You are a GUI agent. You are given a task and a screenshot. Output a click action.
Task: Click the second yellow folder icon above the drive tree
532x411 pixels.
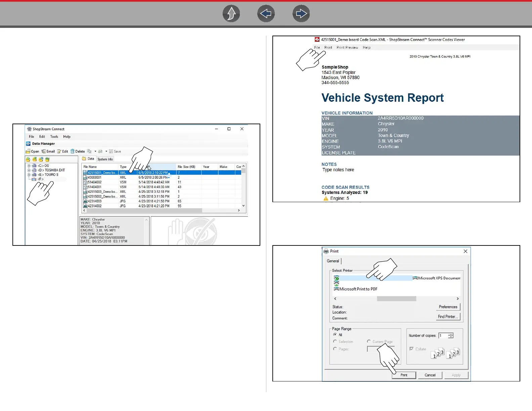[x=35, y=159]
